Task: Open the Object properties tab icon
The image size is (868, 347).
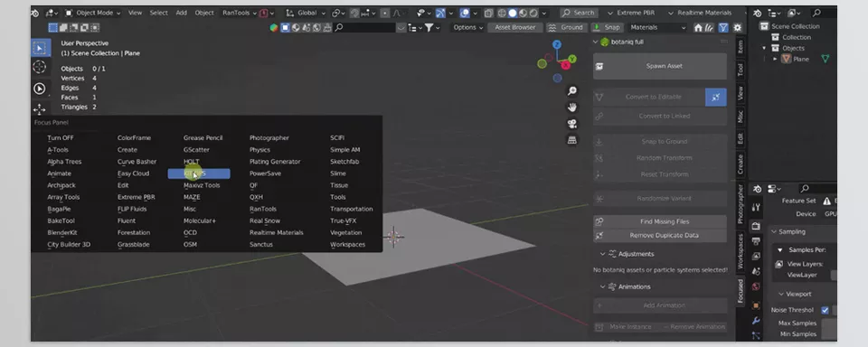Action: (x=756, y=305)
